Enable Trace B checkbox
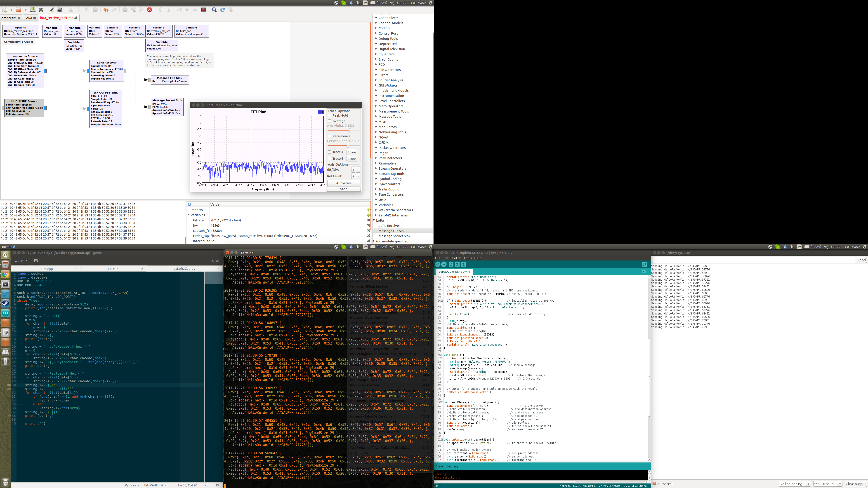This screenshot has width=868, height=488. [330, 159]
